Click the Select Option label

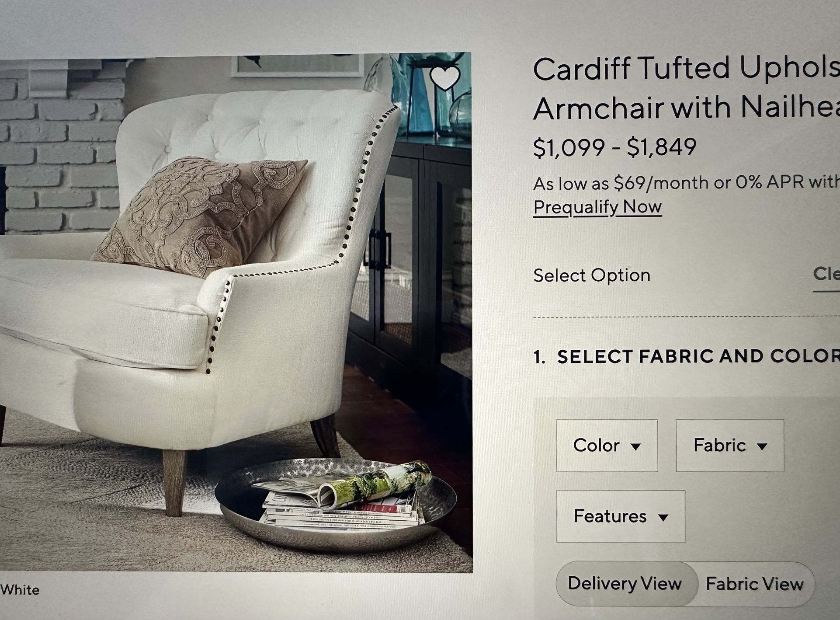(592, 275)
